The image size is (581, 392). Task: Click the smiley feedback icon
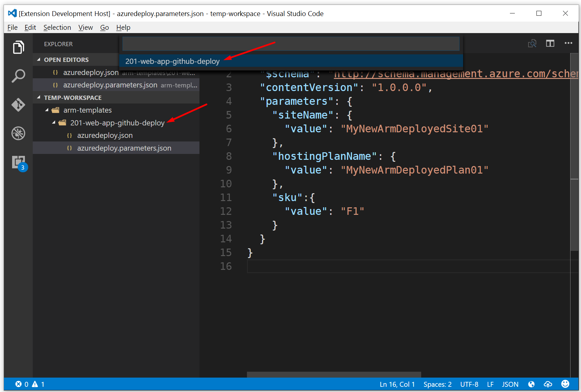565,384
